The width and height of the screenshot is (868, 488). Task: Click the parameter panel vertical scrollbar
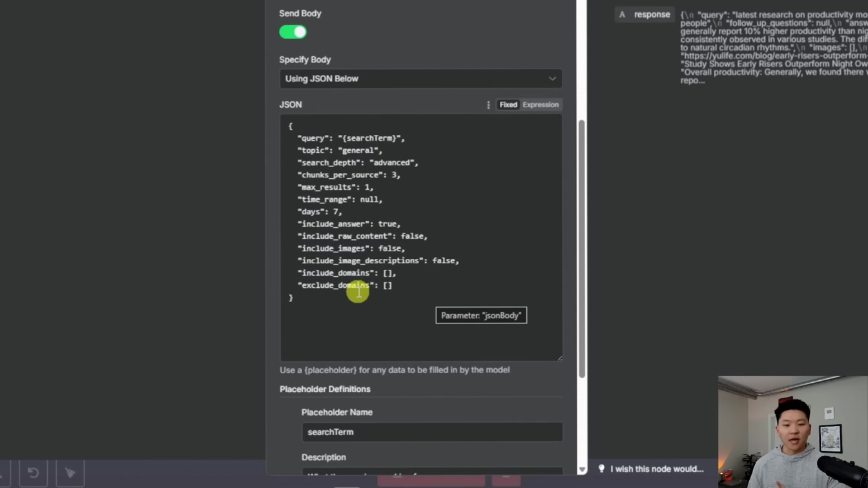pos(581,249)
